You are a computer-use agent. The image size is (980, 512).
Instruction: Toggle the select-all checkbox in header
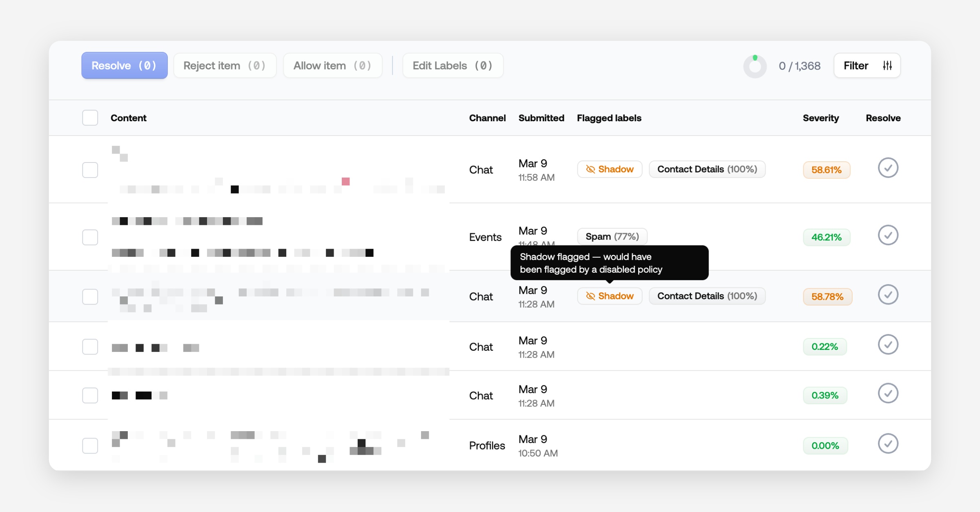[x=90, y=118]
